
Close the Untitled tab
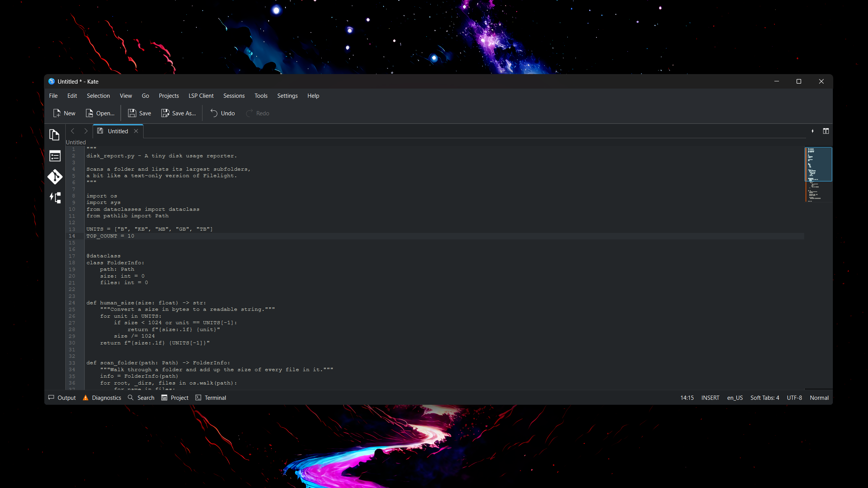point(136,131)
